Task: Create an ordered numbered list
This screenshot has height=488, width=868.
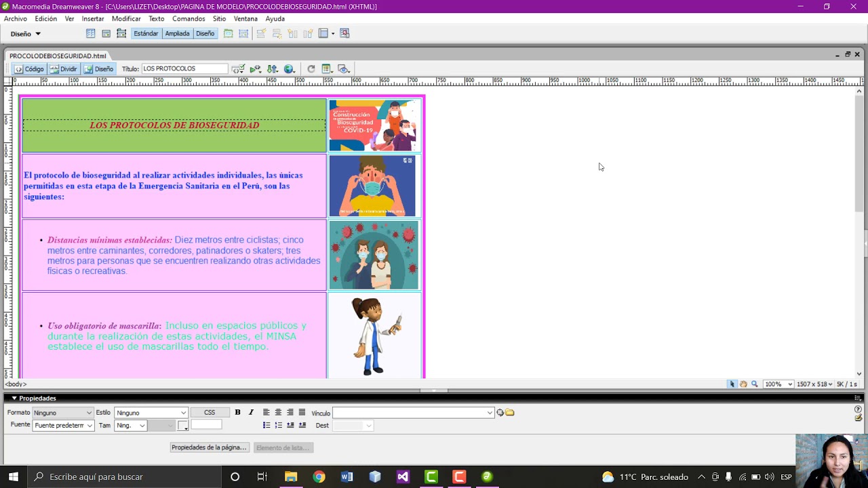Action: [x=278, y=425]
